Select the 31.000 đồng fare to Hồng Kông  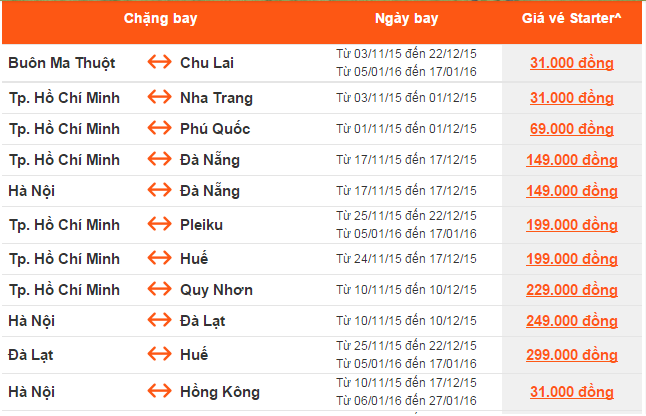pos(571,389)
